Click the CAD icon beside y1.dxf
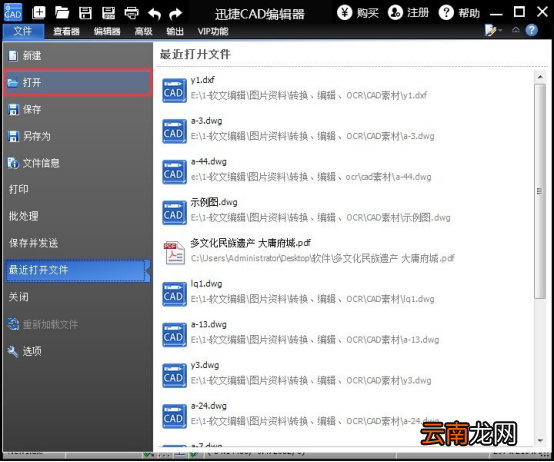This screenshot has width=554, height=462. click(x=174, y=90)
